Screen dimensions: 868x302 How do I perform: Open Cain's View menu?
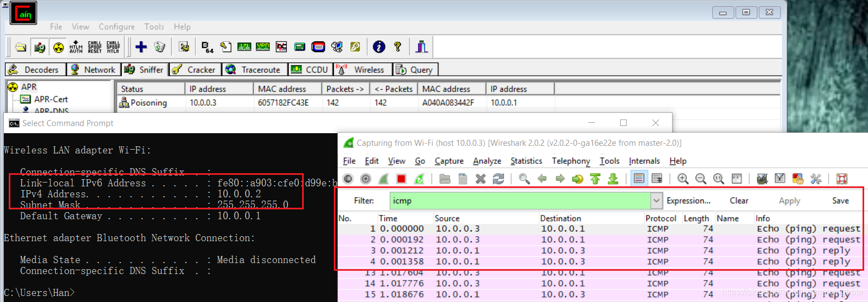pos(80,27)
